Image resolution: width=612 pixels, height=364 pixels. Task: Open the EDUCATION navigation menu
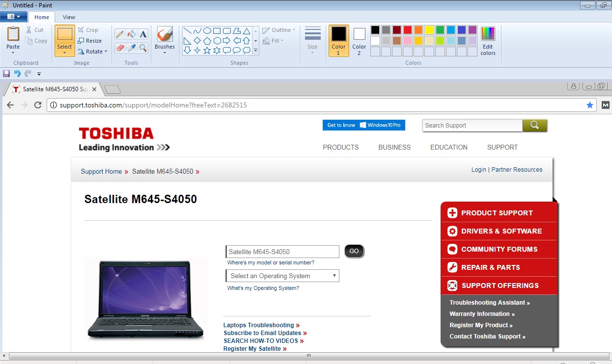[449, 147]
